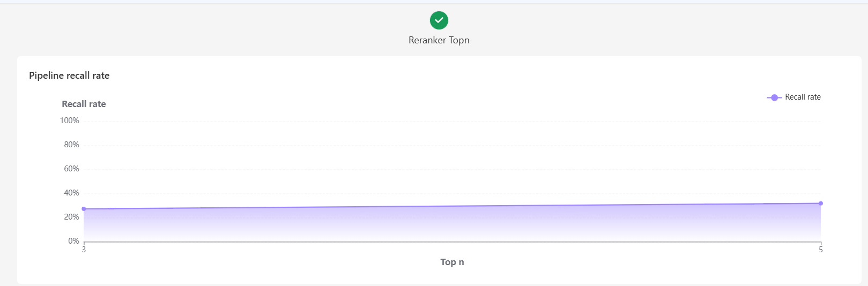Click the 40% y-axis label
868x286 pixels.
(x=71, y=193)
